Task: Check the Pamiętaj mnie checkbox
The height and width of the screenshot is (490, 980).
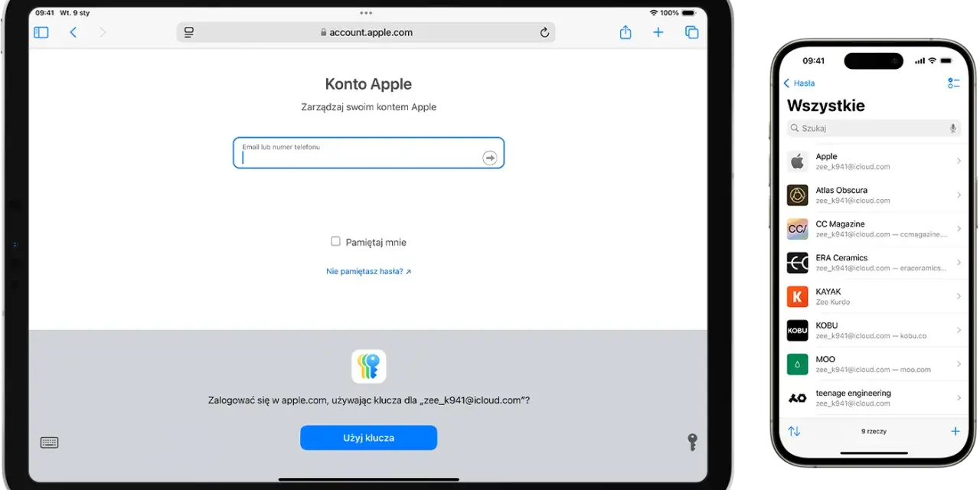Action: [335, 241]
